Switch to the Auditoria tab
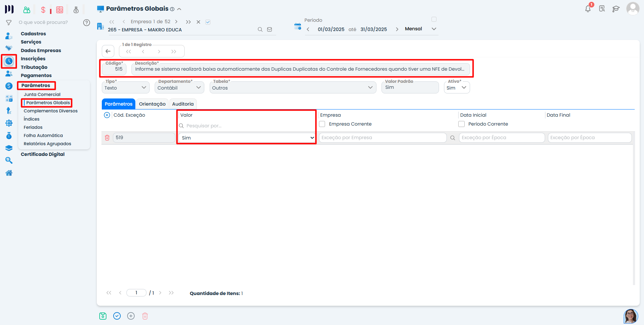 tap(183, 104)
